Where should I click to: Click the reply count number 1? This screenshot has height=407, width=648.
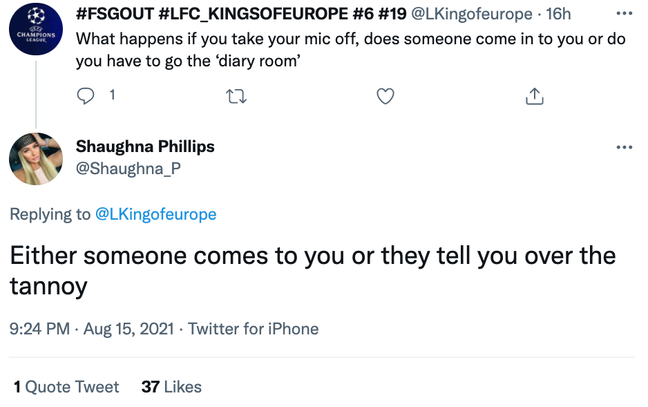tap(112, 95)
